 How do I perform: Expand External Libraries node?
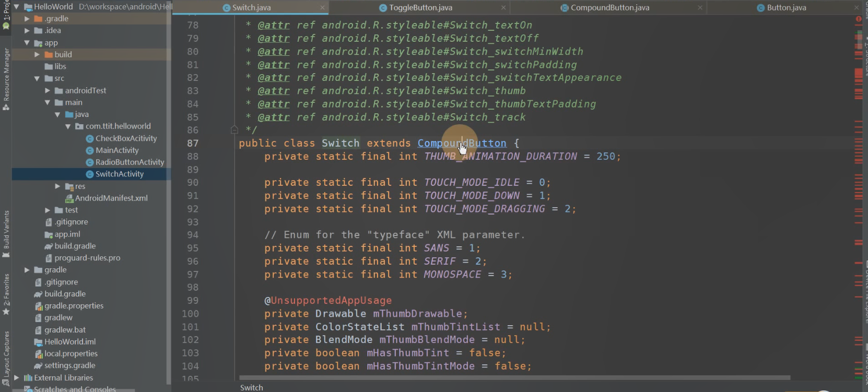click(17, 377)
